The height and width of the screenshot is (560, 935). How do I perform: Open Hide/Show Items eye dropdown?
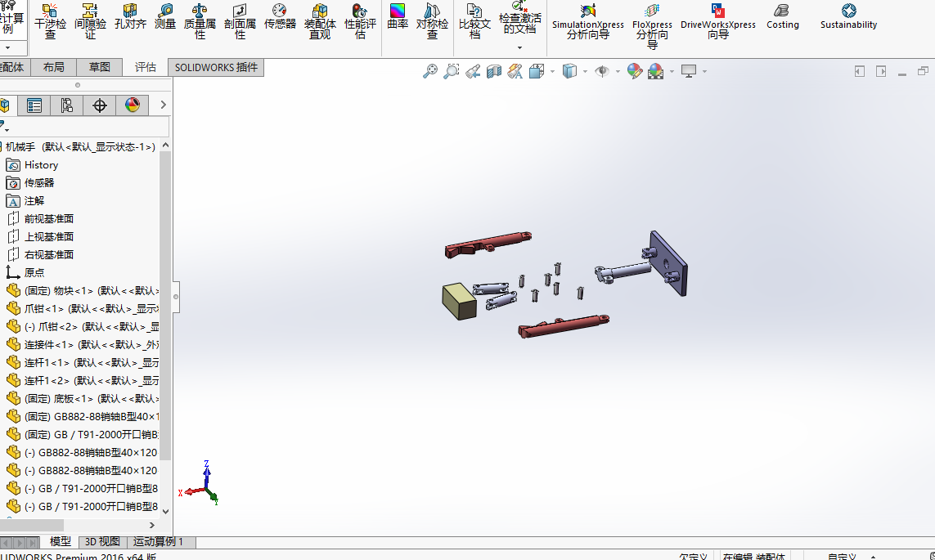click(618, 71)
